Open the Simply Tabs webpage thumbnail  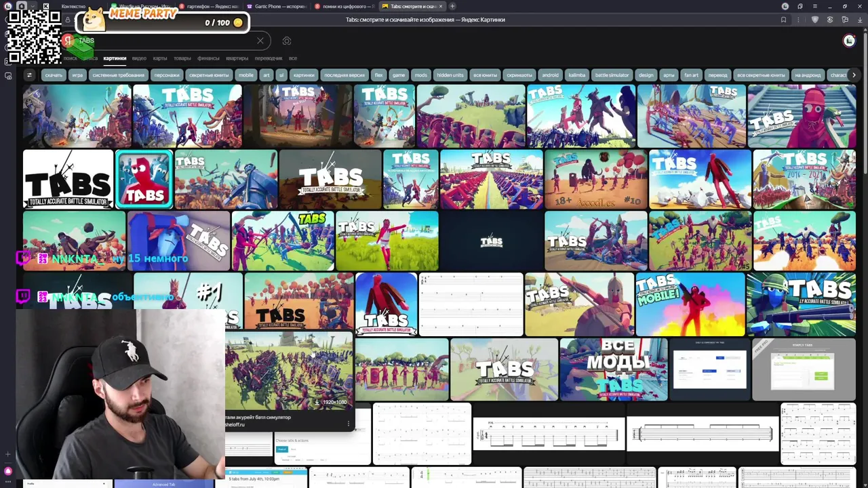coord(804,369)
